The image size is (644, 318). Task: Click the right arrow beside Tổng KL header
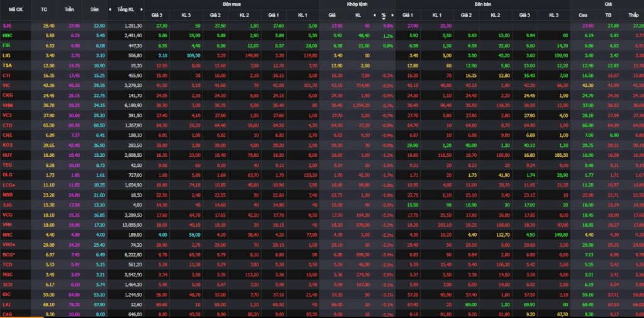point(142,9)
